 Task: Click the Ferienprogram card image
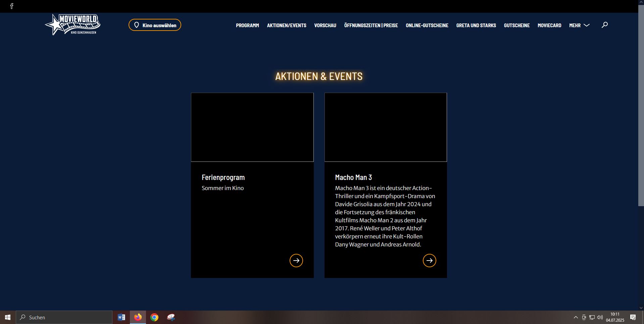tap(252, 127)
